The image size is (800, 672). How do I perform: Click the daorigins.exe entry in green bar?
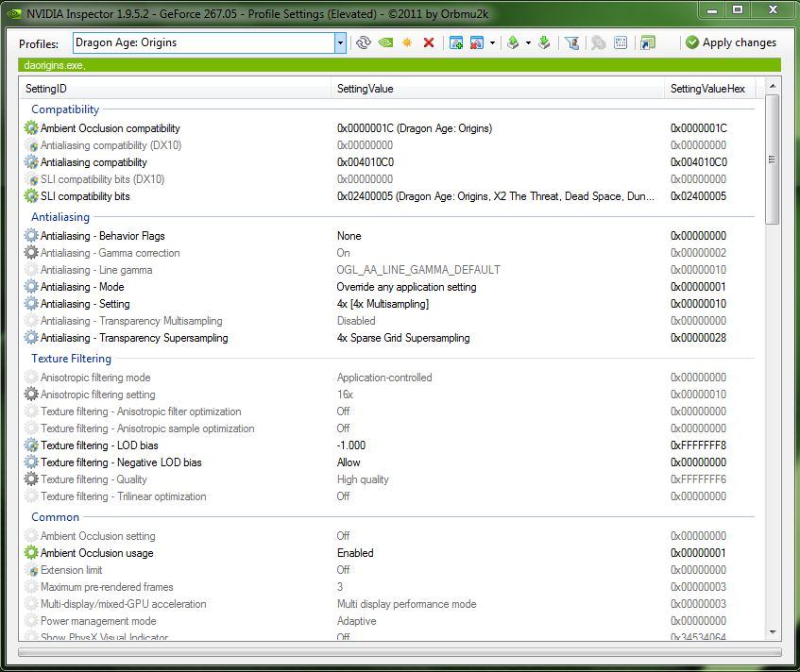point(54,65)
